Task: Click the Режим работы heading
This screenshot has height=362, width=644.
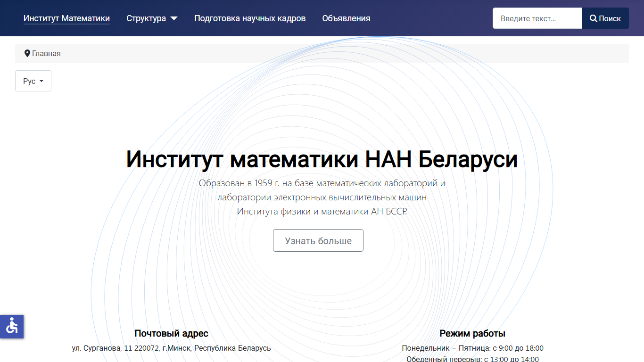Action: pyautogui.click(x=472, y=333)
